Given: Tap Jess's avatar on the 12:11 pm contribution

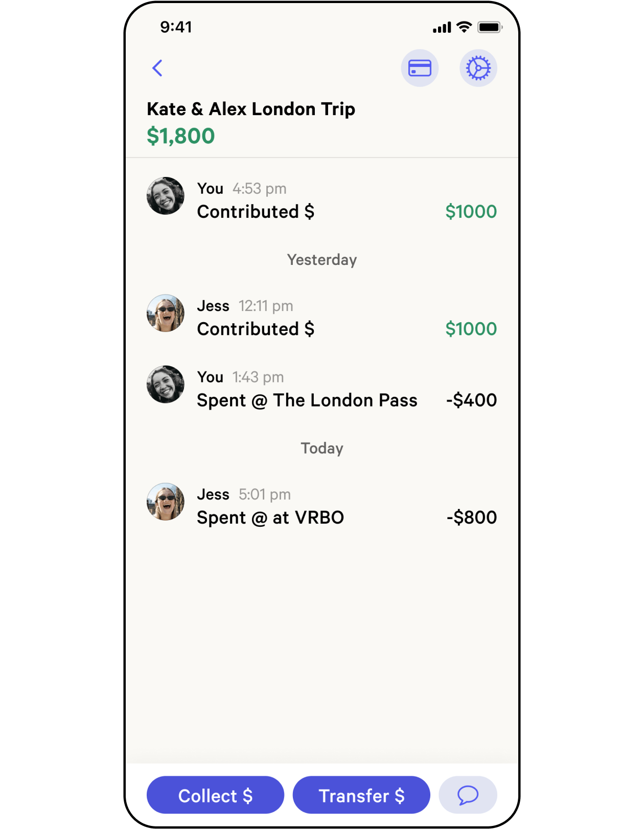Looking at the screenshot, I should (166, 313).
